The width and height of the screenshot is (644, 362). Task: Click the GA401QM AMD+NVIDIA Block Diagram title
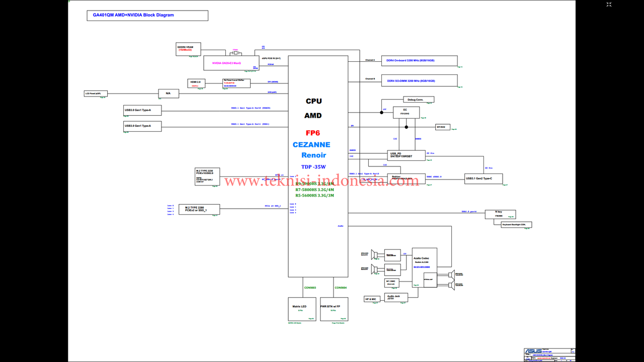133,15
